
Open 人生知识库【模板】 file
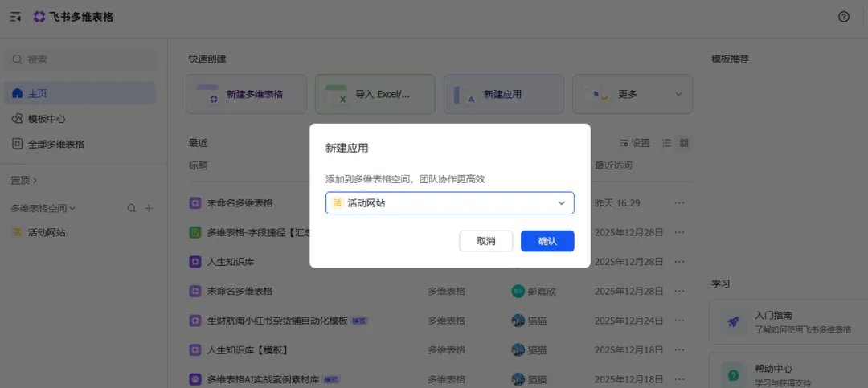[x=248, y=349]
